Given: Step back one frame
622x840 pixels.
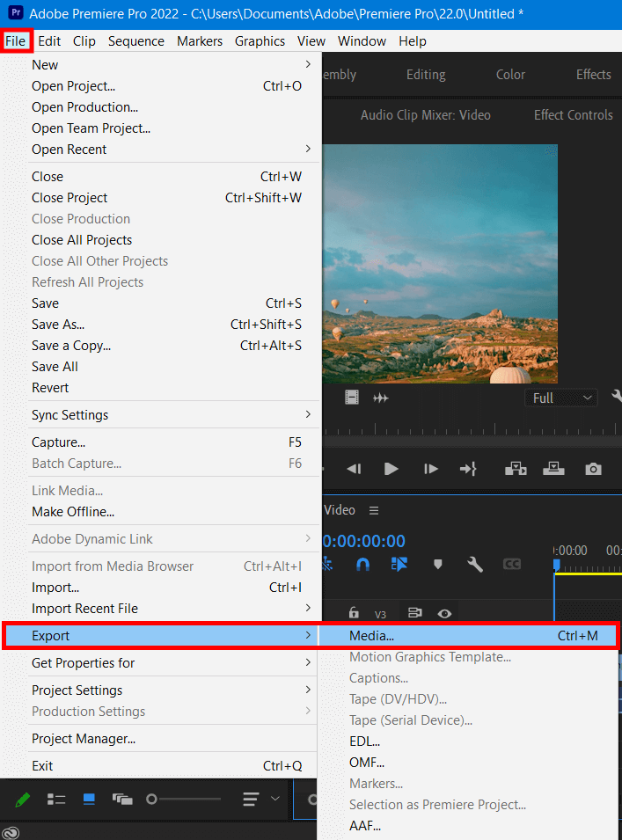Looking at the screenshot, I should coord(354,470).
